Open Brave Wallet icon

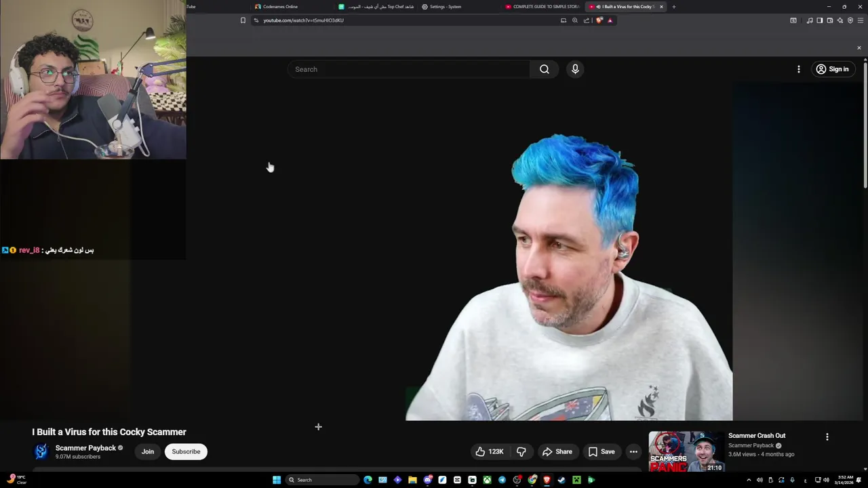click(829, 20)
